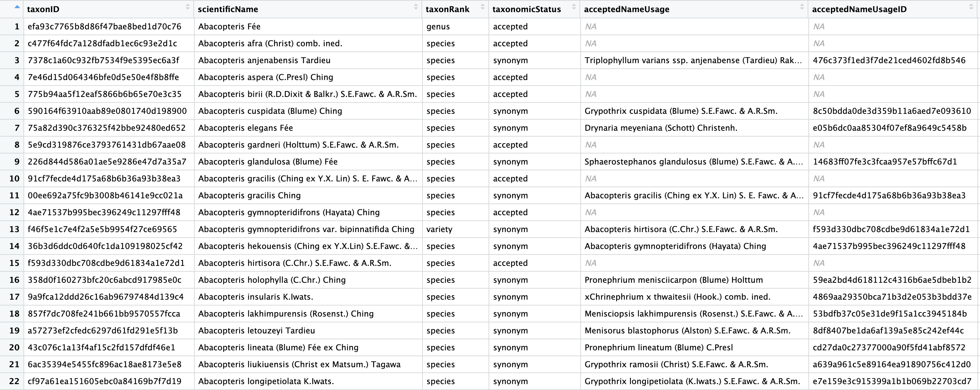The height and width of the screenshot is (390, 980).
Task: Select row number 1
Action: point(17,27)
